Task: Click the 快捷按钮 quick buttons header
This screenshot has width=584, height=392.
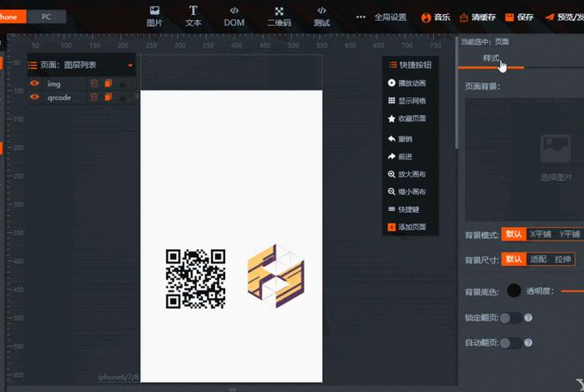Action: click(x=410, y=65)
